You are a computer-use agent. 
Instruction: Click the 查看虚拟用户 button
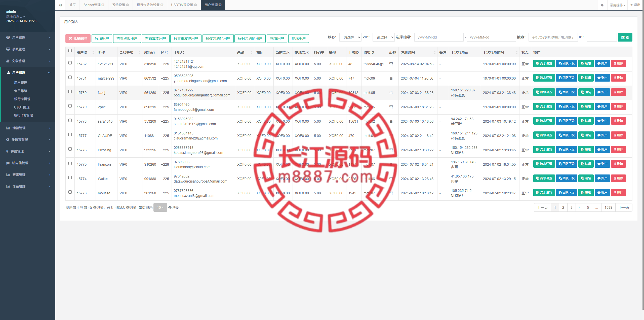(127, 39)
